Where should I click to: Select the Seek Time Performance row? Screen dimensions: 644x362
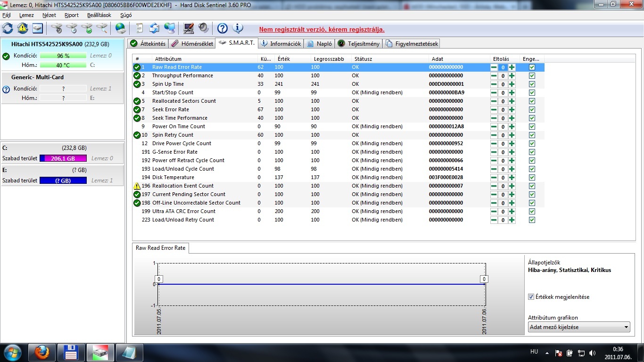pyautogui.click(x=338, y=118)
